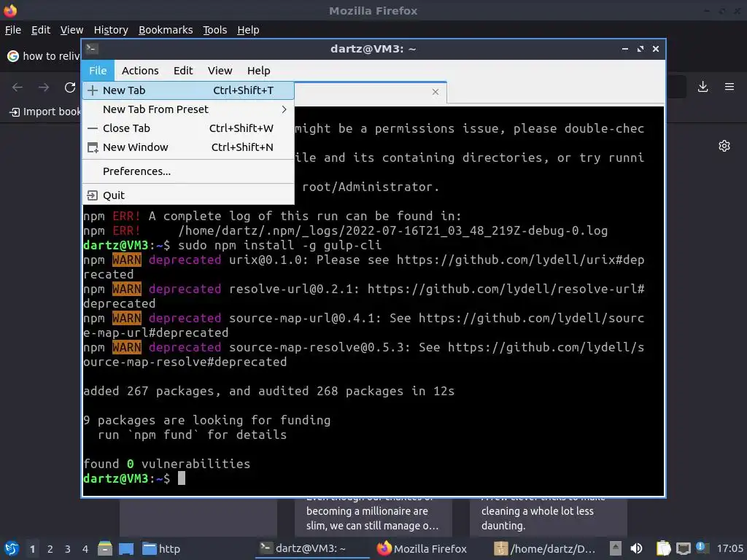Open /home/dartz file manager taskbar entry
The image size is (747, 560).
pos(546,548)
